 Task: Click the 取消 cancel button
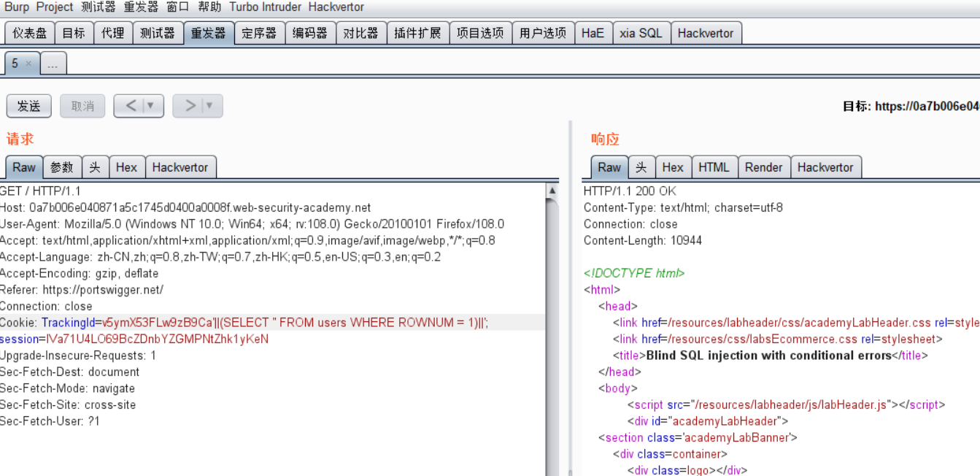pyautogui.click(x=82, y=106)
